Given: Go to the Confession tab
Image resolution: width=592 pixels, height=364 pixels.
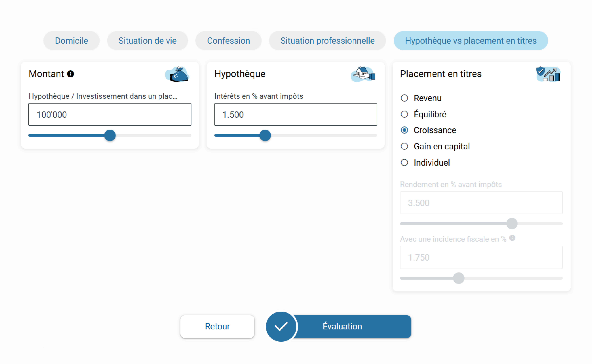Looking at the screenshot, I should pos(228,41).
